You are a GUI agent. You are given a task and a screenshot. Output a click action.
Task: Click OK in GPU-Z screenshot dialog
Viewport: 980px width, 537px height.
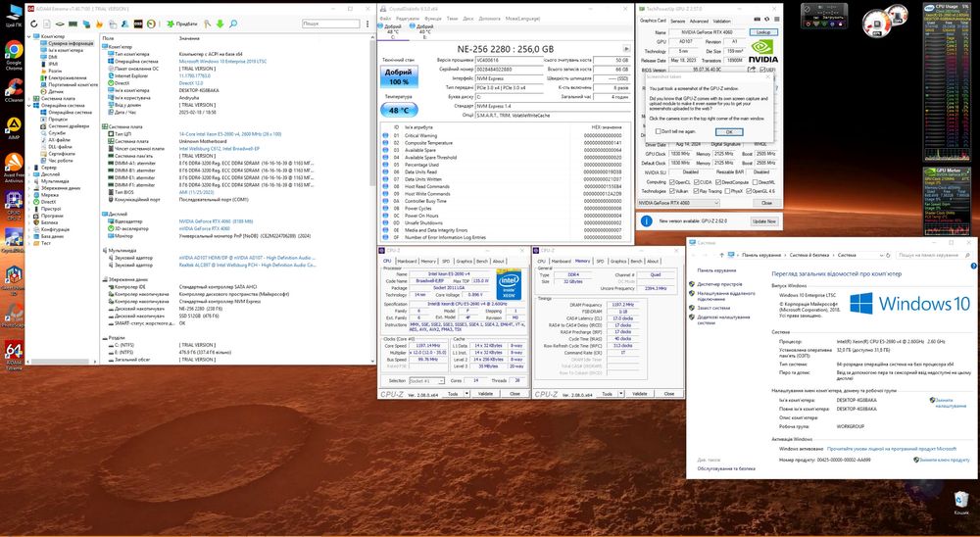coord(729,132)
